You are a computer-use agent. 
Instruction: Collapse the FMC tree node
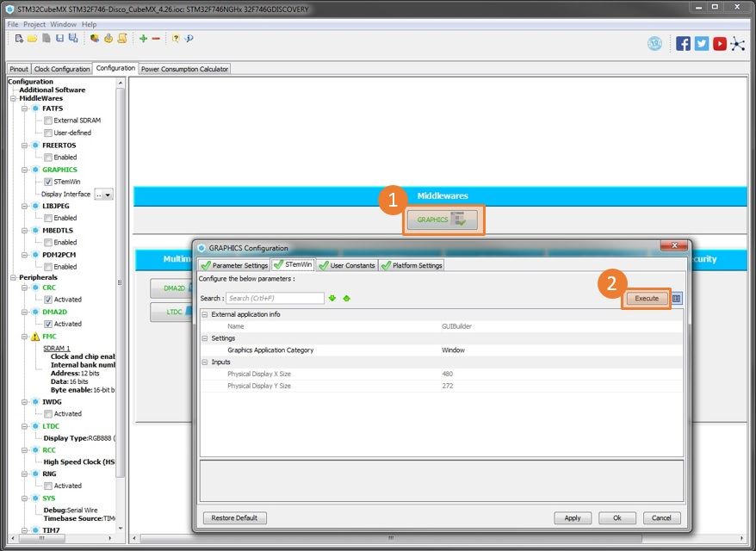25,337
